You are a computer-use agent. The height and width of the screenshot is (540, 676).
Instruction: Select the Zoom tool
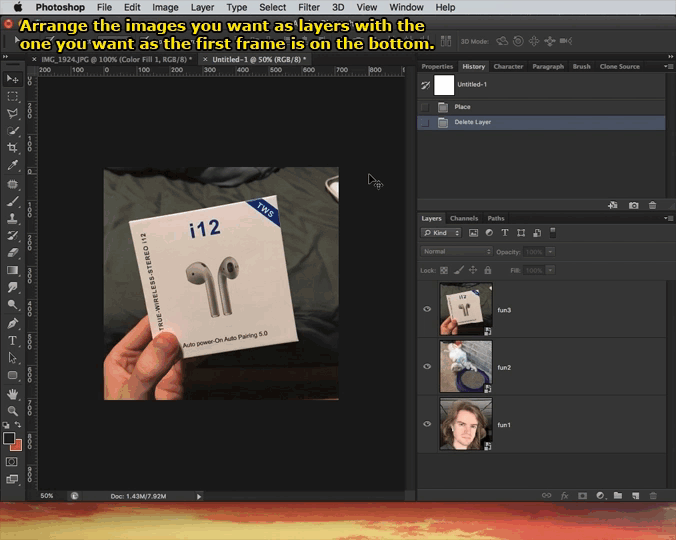(x=12, y=411)
